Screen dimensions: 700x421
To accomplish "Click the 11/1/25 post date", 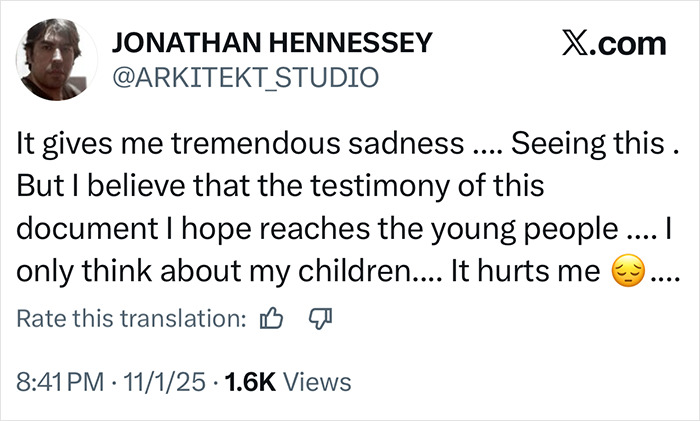I will [x=164, y=382].
